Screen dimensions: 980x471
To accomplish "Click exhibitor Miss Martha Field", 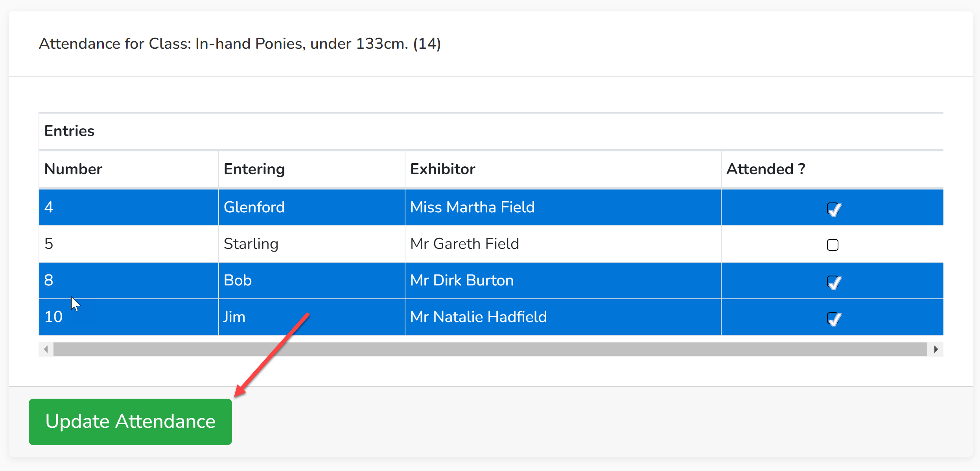I will [x=563, y=207].
